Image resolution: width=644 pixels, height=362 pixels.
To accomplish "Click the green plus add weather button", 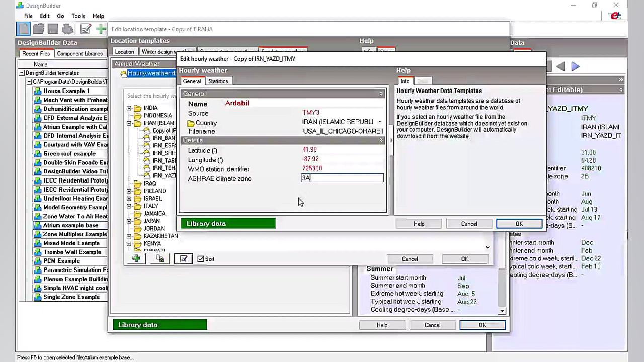I will [136, 259].
